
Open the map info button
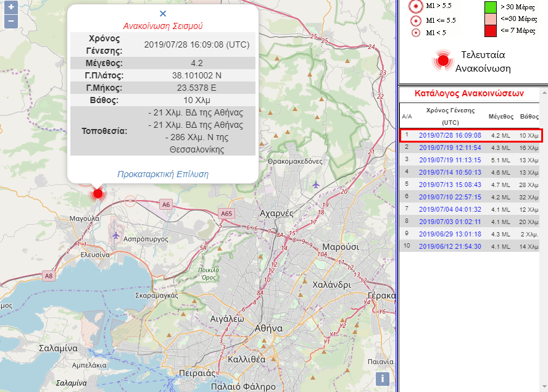[383, 378]
